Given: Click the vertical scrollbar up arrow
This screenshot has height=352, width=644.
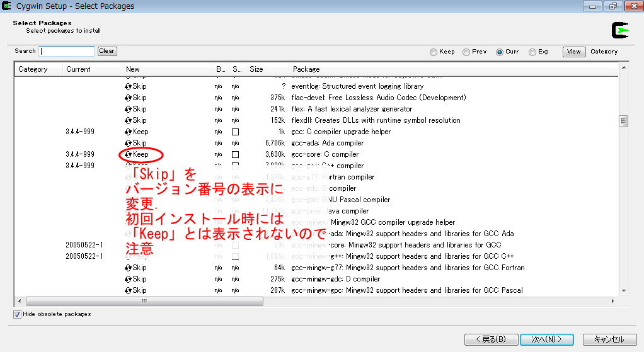Looking at the screenshot, I should pos(623,67).
